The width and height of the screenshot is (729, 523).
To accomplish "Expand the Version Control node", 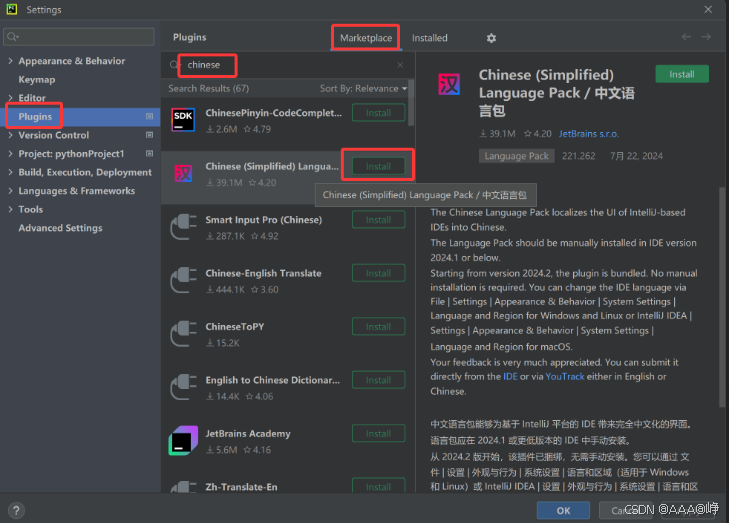I will 10,135.
